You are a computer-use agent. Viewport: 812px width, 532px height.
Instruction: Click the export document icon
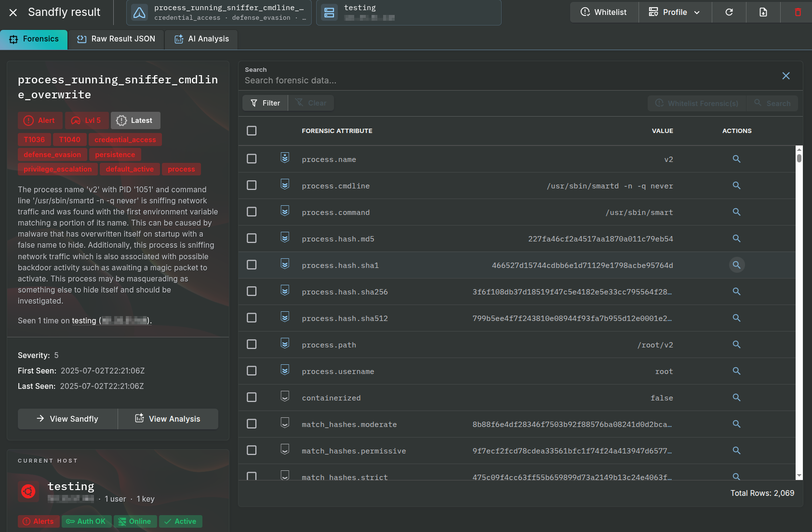[763, 12]
